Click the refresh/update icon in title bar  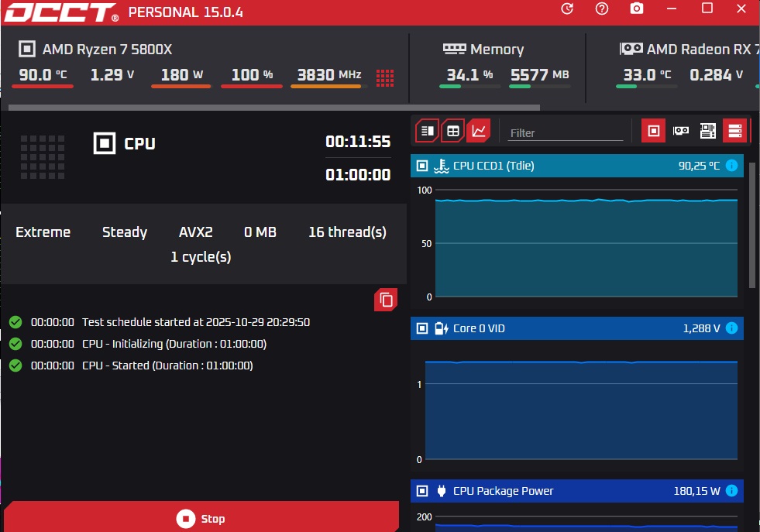567,9
